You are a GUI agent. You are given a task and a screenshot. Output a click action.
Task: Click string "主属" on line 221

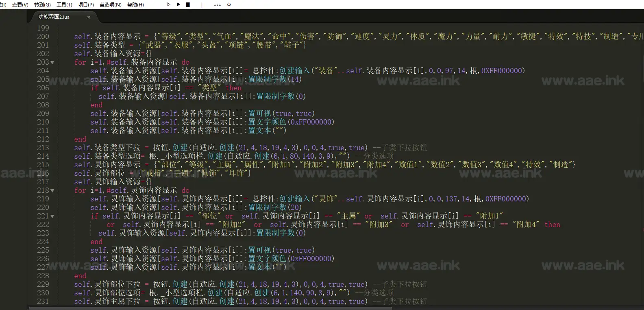(x=348, y=216)
